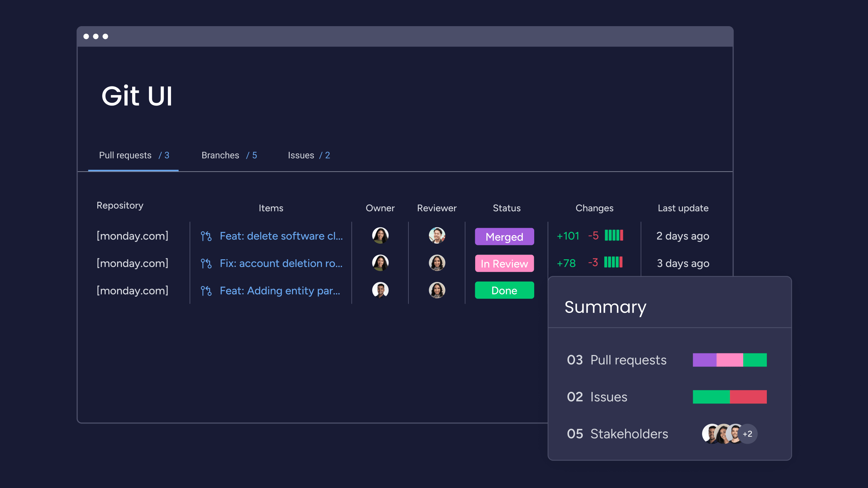Image resolution: width=868 pixels, height=488 pixels.
Task: Click '3 days ago' last update cell
Action: pyautogui.click(x=683, y=263)
